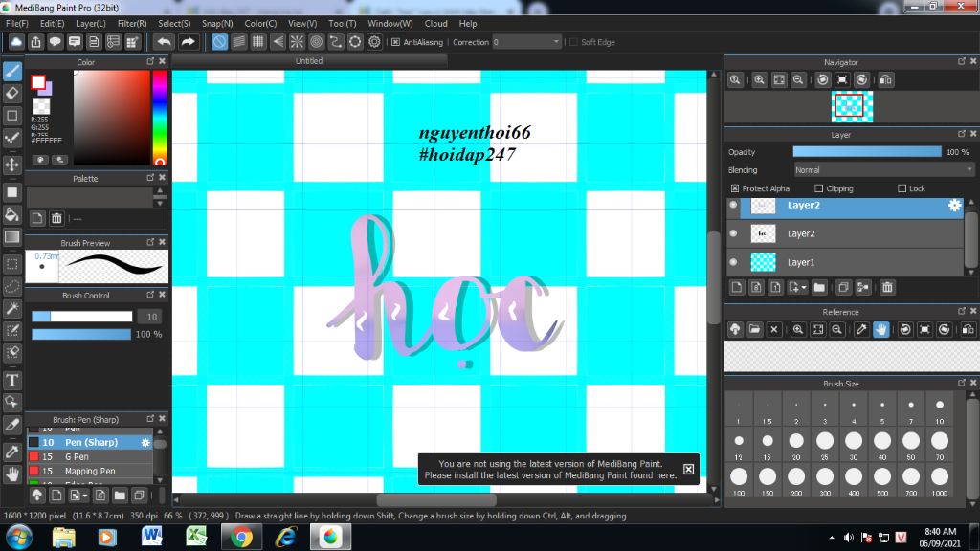The width and height of the screenshot is (980, 551).
Task: Enable radial snap guide
Action: [297, 42]
